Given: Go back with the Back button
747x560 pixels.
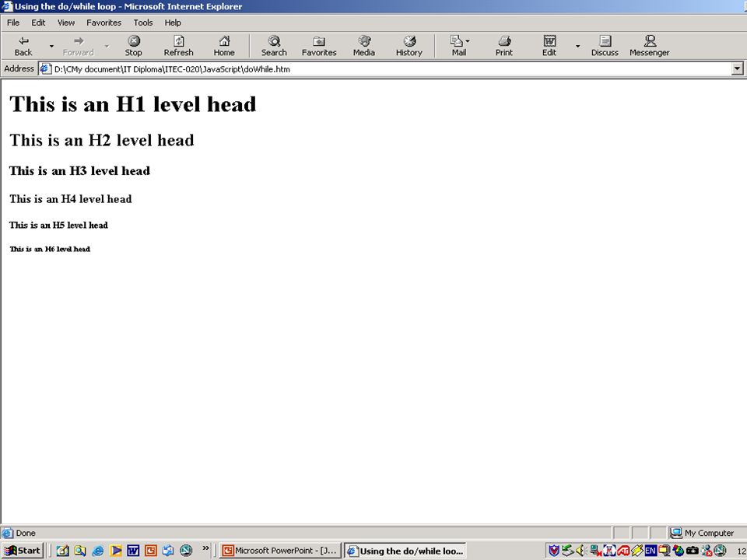Looking at the screenshot, I should tap(23, 46).
